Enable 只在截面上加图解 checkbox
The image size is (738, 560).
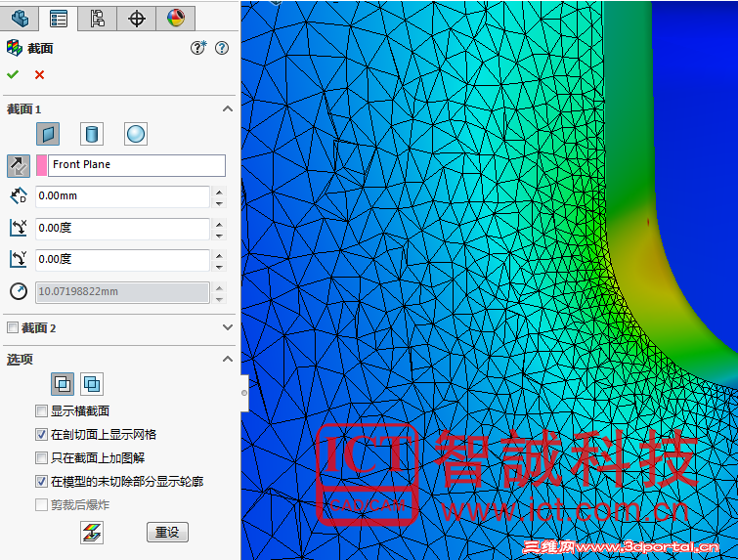point(41,458)
